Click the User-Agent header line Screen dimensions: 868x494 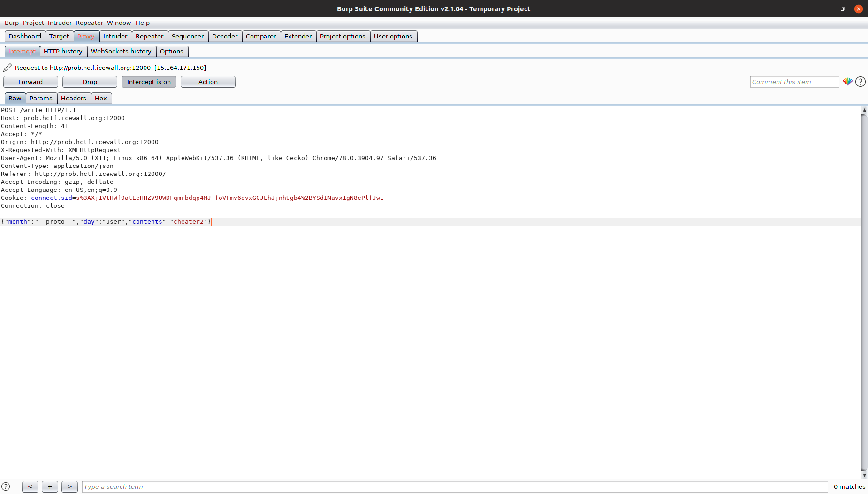pyautogui.click(x=219, y=158)
